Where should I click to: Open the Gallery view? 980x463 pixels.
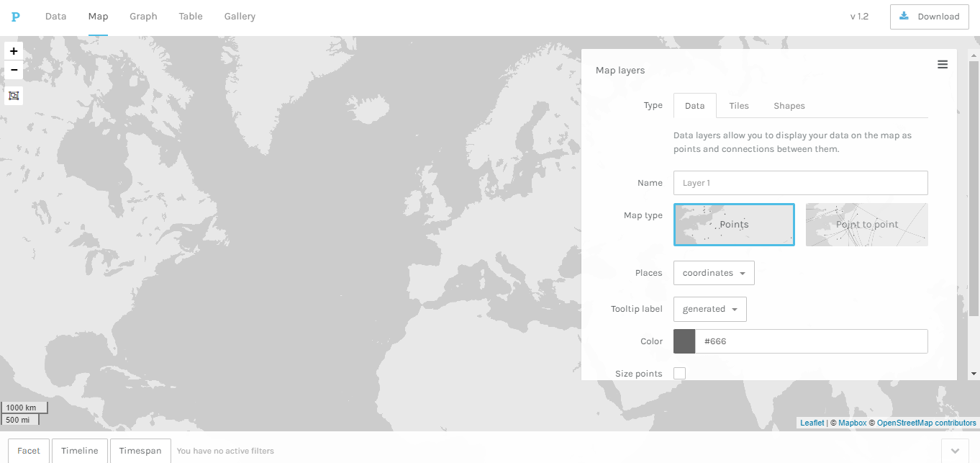point(240,17)
